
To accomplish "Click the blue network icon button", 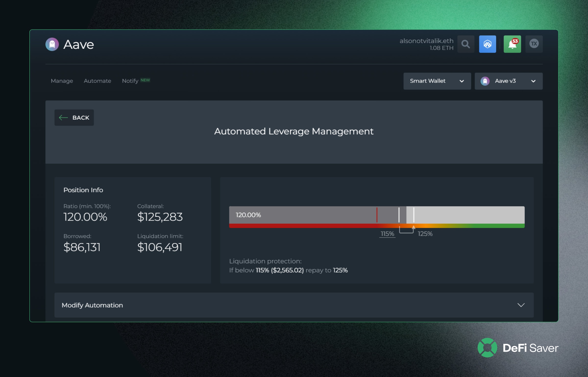I will [488, 44].
